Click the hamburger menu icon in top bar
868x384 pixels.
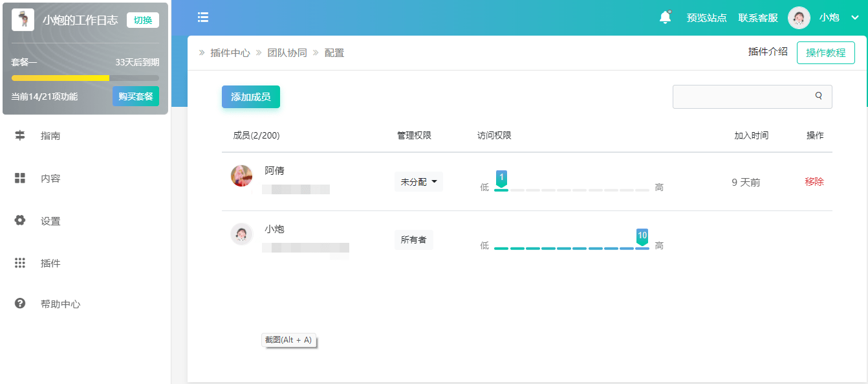click(203, 17)
